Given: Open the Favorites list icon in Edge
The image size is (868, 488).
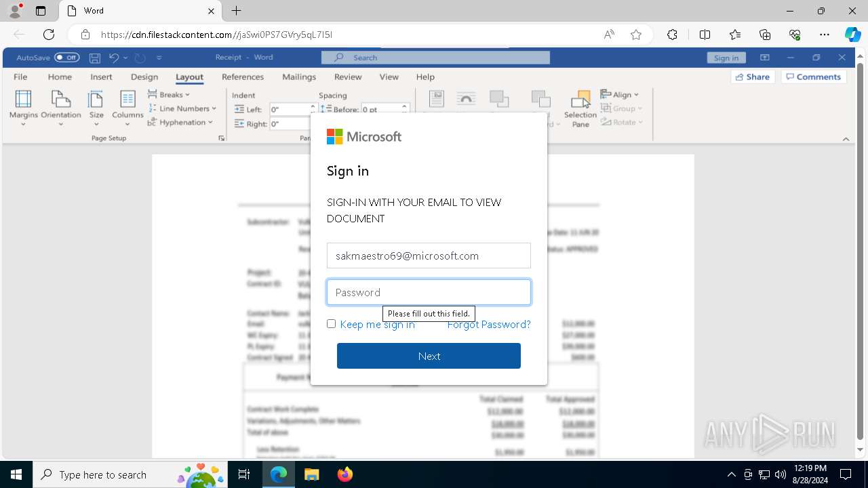Looking at the screenshot, I should (735, 35).
